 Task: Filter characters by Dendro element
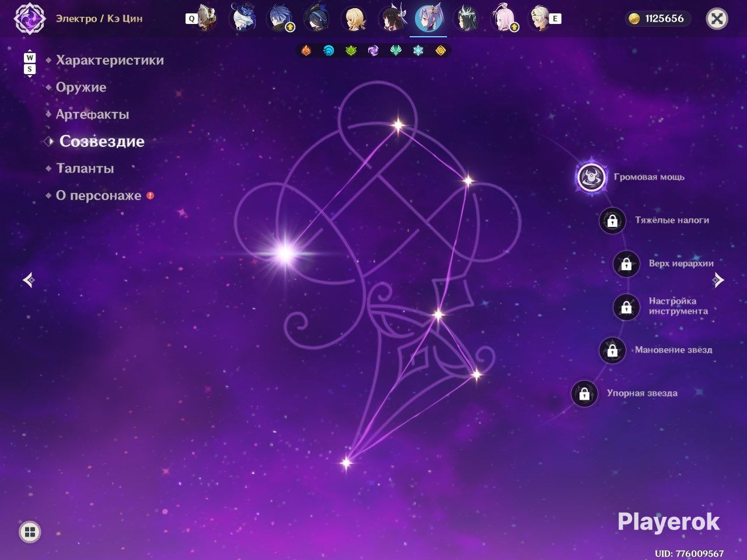point(351,51)
